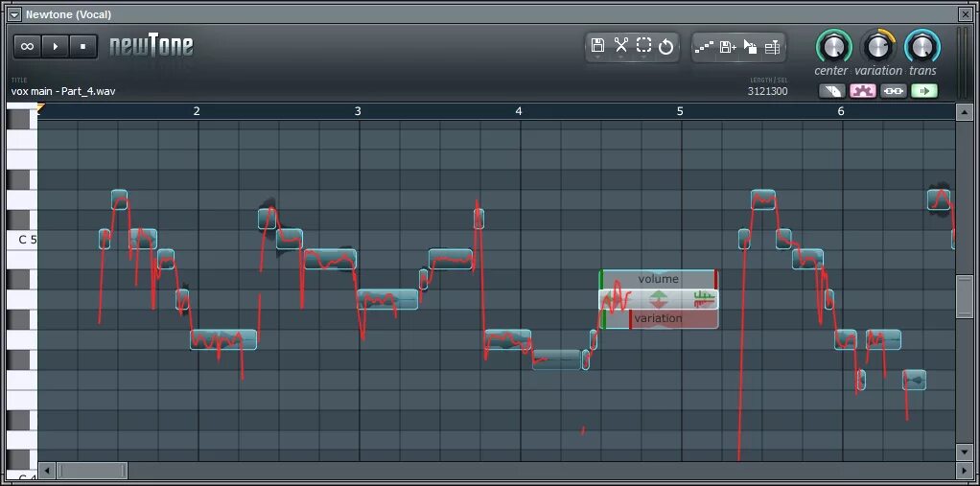Click the formant icon on selected note
Viewport: 980px width, 486px height.
click(705, 299)
